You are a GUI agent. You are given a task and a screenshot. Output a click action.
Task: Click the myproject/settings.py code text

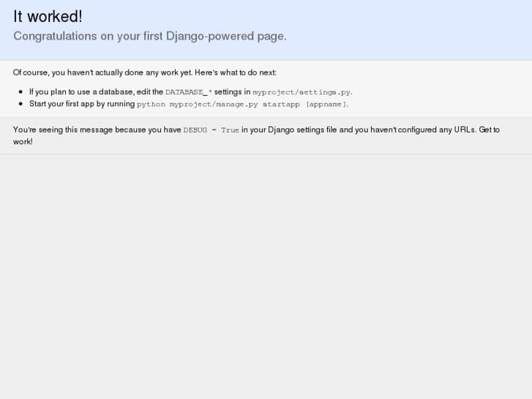(301, 92)
